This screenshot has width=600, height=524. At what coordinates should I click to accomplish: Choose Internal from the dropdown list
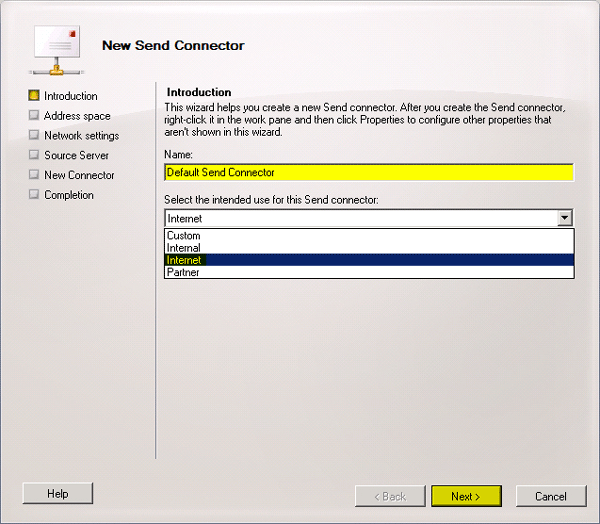point(369,248)
